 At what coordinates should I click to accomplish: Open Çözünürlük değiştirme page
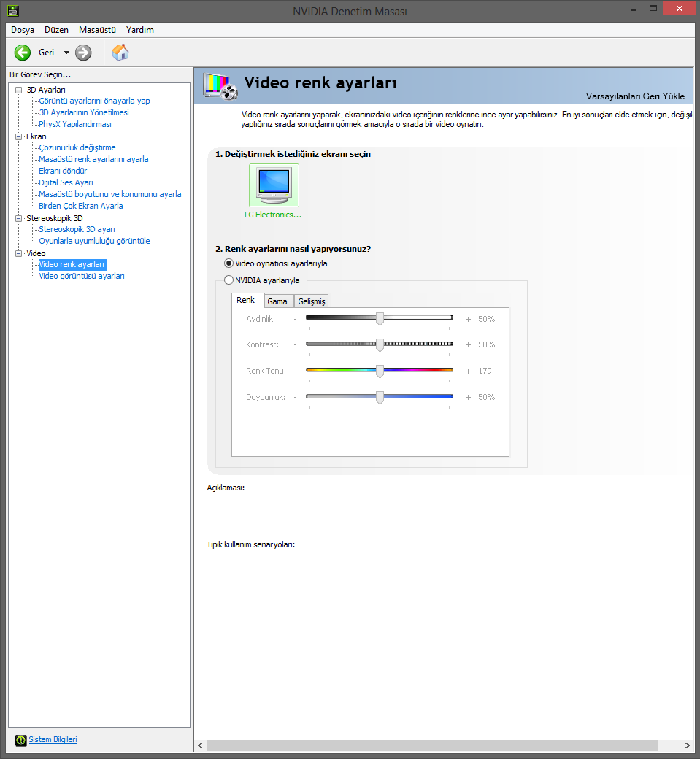point(77,147)
